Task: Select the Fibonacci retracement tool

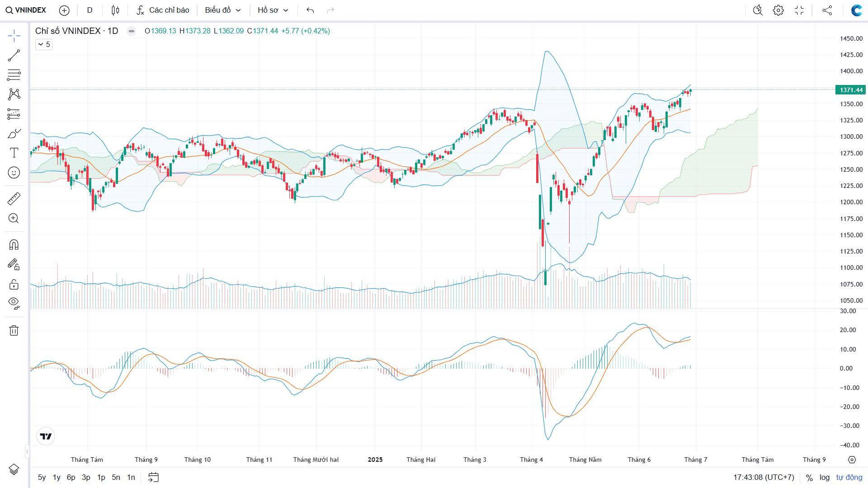Action: coord(14,75)
